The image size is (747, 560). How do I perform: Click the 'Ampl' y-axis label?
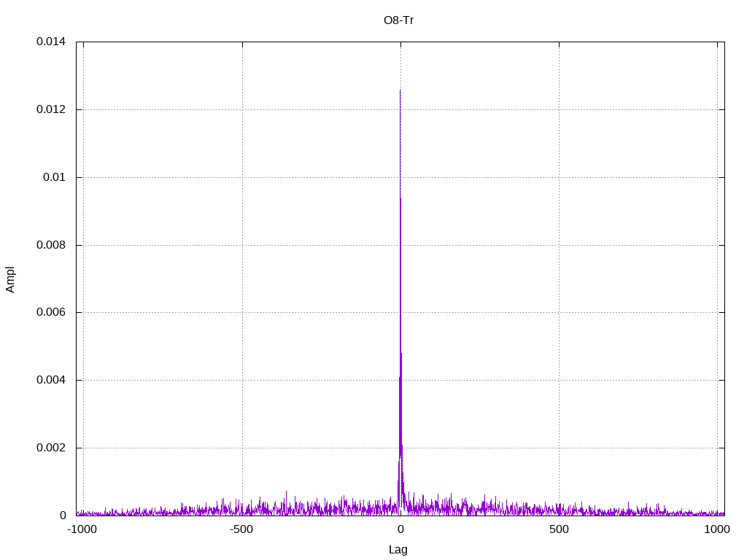tap(10, 279)
